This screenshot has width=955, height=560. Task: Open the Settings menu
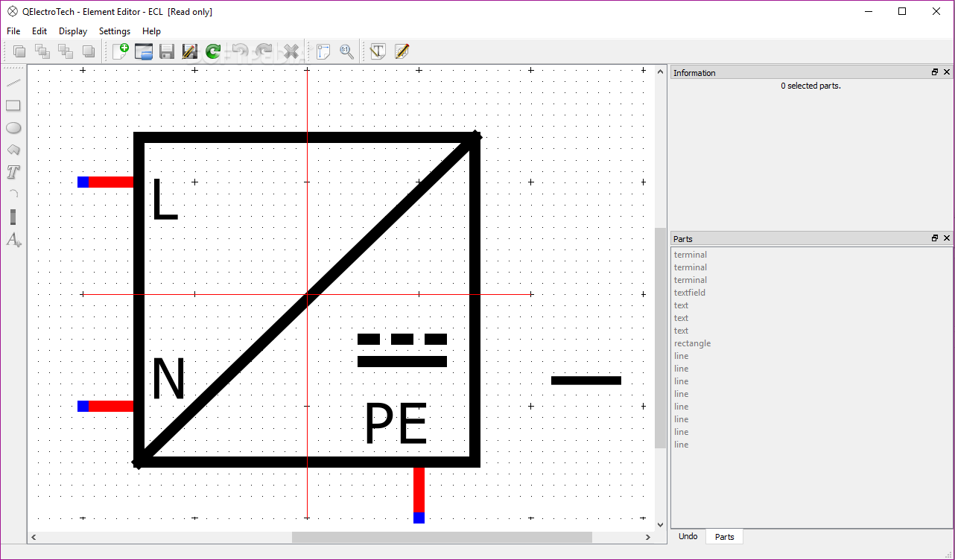tap(115, 31)
